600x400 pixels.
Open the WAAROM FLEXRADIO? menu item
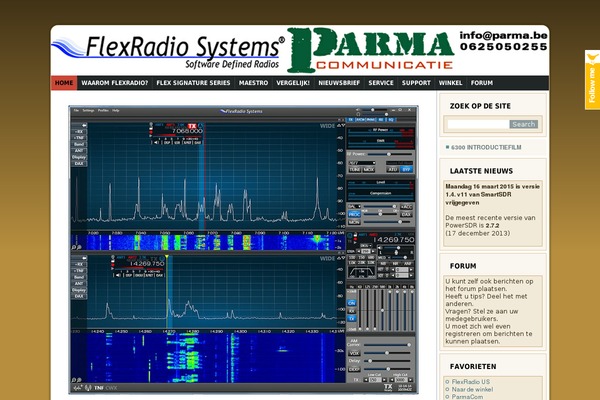(x=114, y=83)
